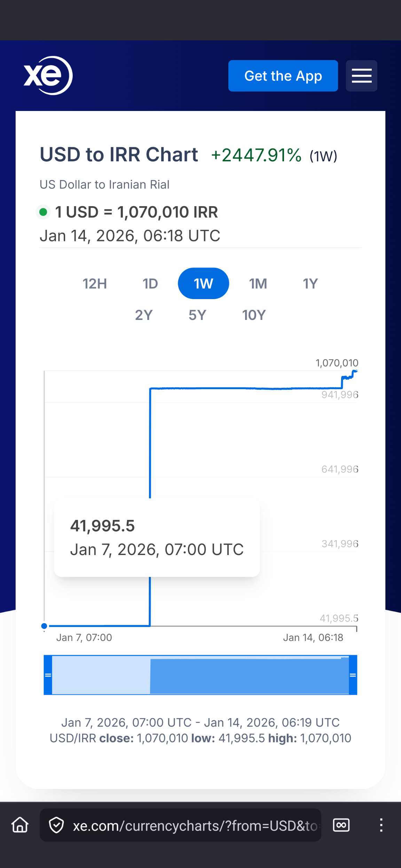The image size is (401, 868).
Task: Switch chart to 5Y range
Action: click(x=197, y=315)
